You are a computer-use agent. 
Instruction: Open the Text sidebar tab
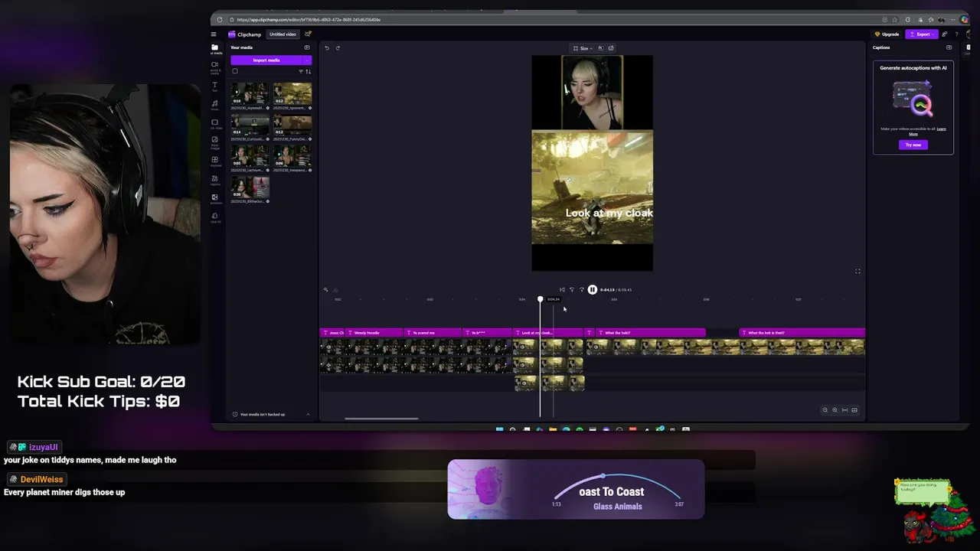215,86
